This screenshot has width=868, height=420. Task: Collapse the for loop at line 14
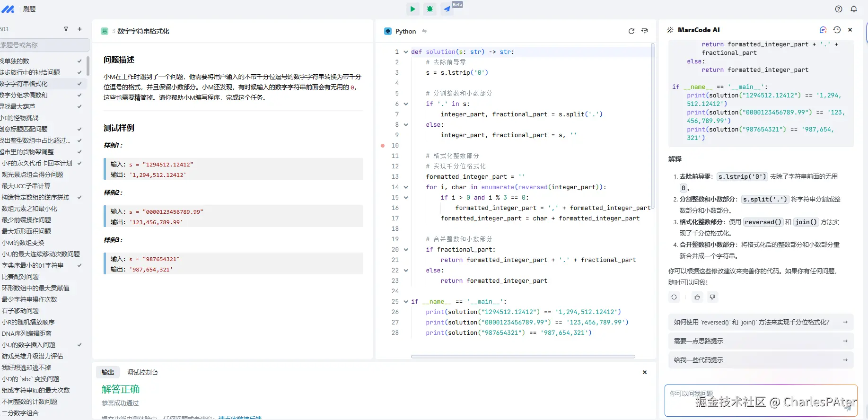pyautogui.click(x=406, y=187)
